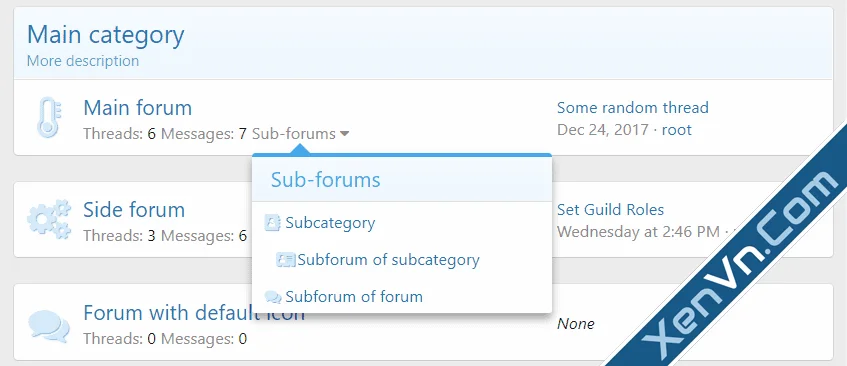Open the Main forum title

[138, 108]
